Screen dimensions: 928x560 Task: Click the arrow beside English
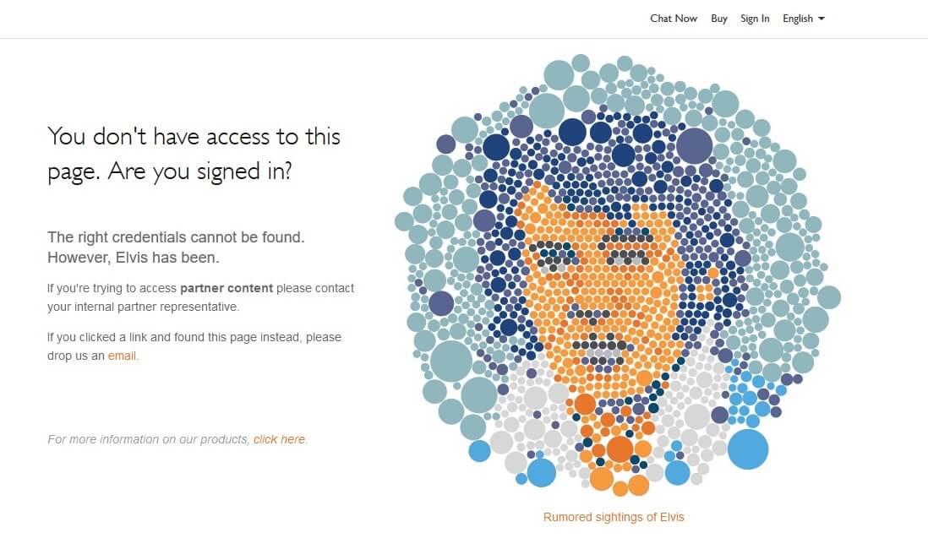tap(822, 19)
